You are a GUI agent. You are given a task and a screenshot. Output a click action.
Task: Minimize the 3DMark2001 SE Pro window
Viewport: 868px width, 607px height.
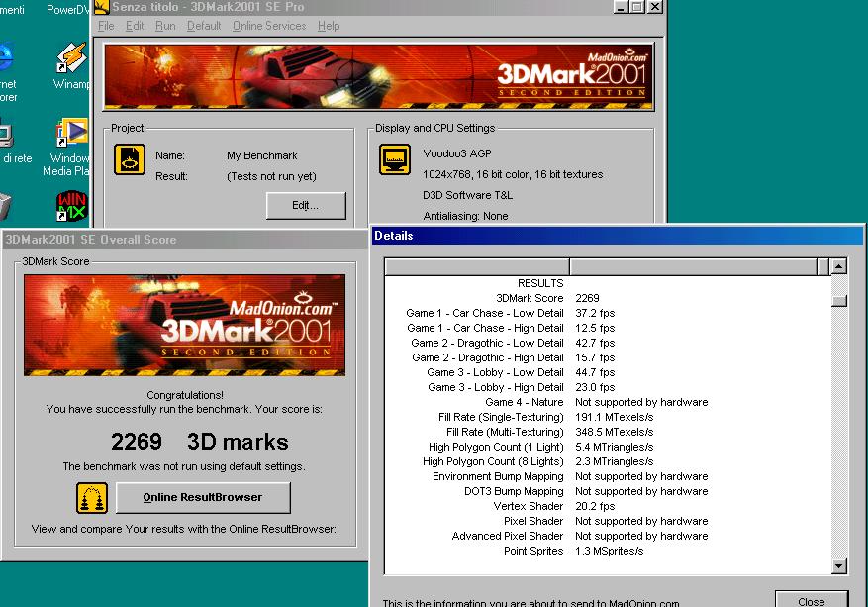pyautogui.click(x=622, y=7)
